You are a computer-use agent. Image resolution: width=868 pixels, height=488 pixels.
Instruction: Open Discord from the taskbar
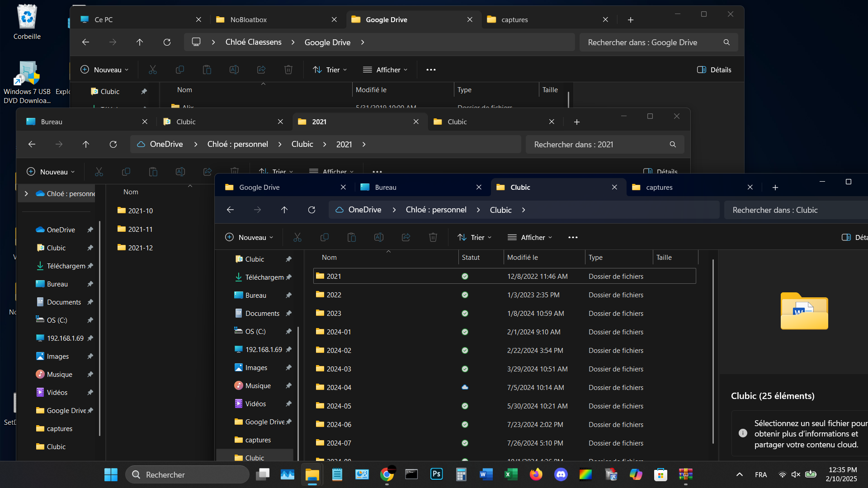pyautogui.click(x=561, y=474)
